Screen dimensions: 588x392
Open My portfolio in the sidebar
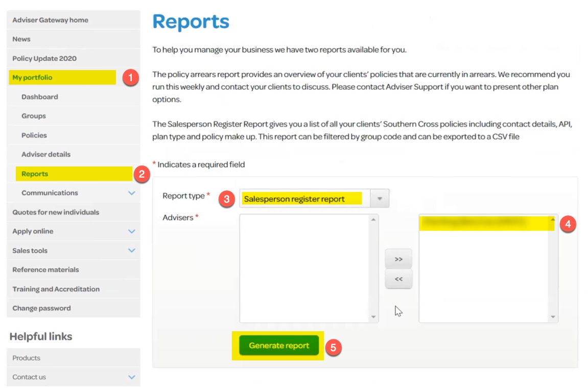point(33,78)
